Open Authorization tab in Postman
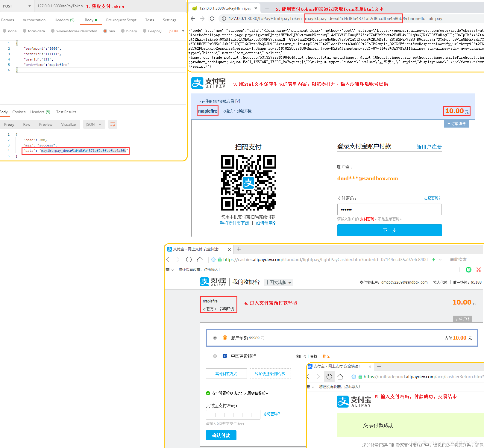The height and width of the screenshot is (448, 484). coord(34,20)
